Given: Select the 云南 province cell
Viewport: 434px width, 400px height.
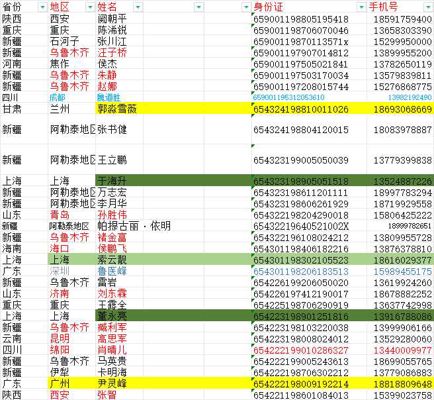Looking at the screenshot, I should coord(24,339).
